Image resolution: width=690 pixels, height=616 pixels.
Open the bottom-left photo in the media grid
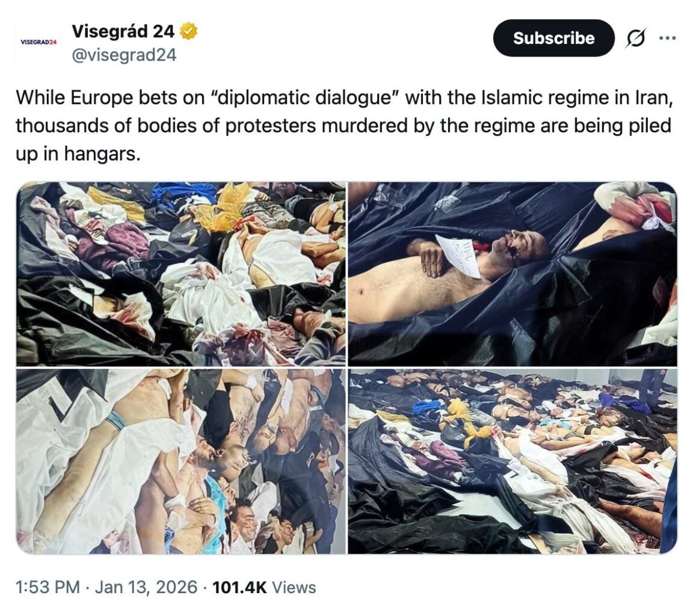(x=181, y=461)
